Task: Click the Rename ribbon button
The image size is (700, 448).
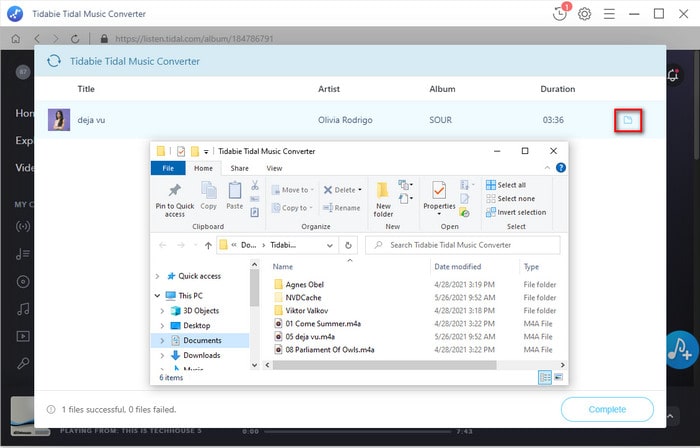Action: coord(342,207)
